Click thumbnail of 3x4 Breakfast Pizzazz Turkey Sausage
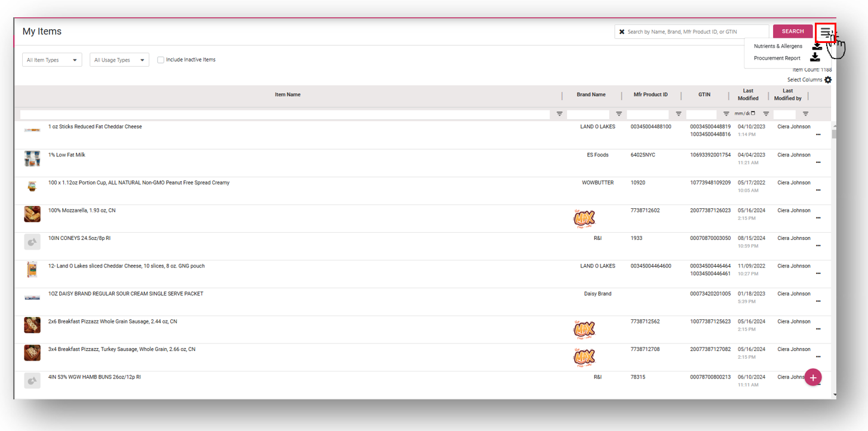Viewport: 868px width, 431px height. click(32, 353)
